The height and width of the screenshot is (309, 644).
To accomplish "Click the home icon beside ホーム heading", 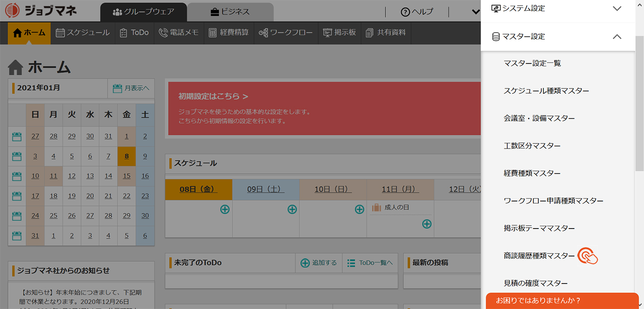I will click(x=16, y=67).
